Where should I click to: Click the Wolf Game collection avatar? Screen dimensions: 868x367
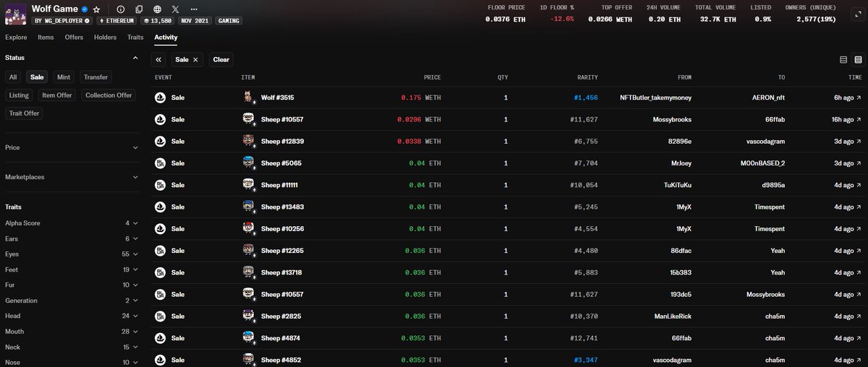click(16, 14)
